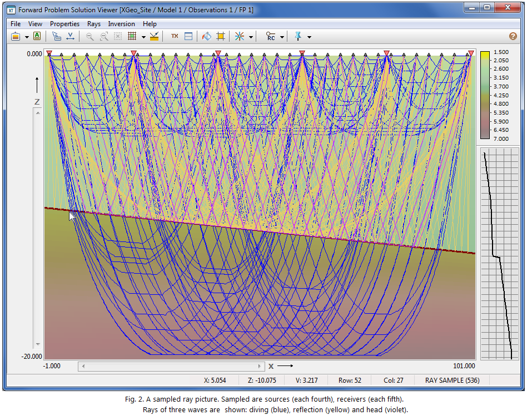Click the yellow layer interface edit icon
The image size is (527, 420).
pos(154,36)
